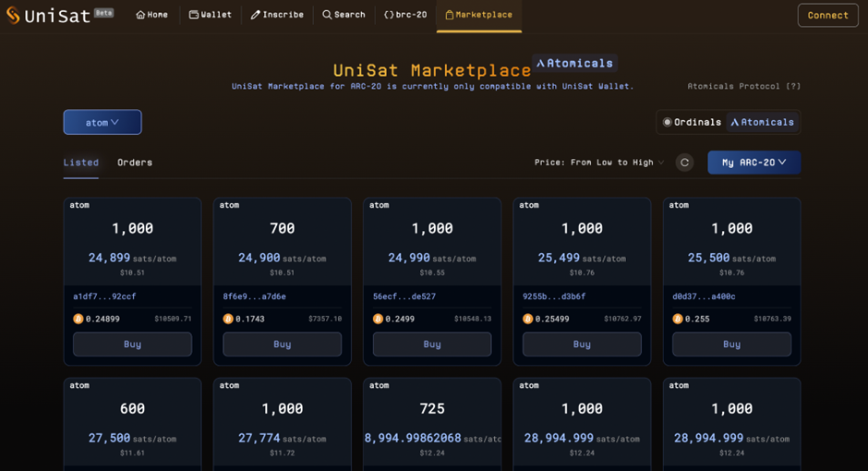Click the bitcoin icon next to 0.255
868x471 pixels.
[678, 319]
